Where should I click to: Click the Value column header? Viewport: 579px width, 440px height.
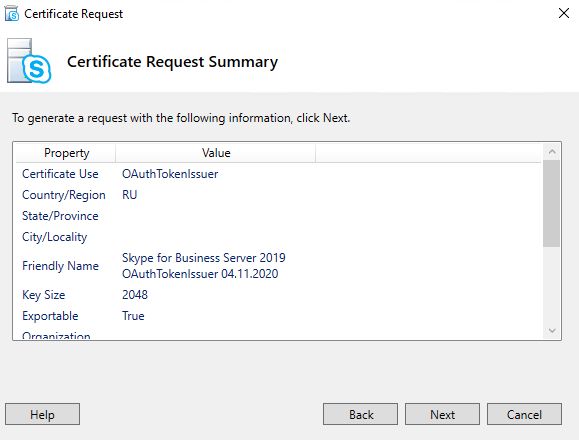pyautogui.click(x=216, y=153)
